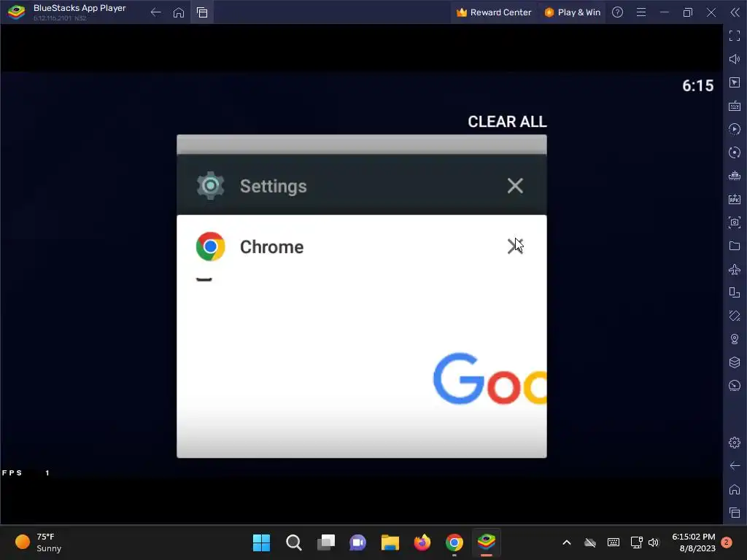Click the memory trim icon in sidebar
This screenshot has width=747, height=560.
735,176
